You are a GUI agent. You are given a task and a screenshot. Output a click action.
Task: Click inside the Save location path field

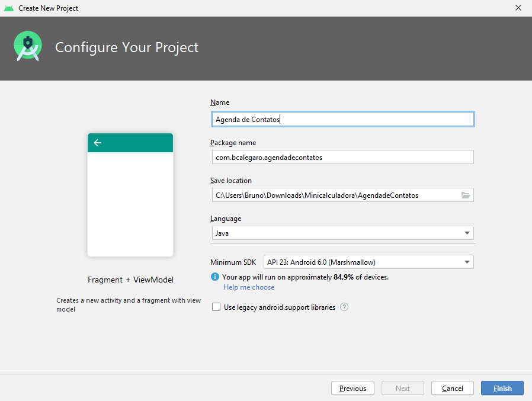pyautogui.click(x=335, y=195)
